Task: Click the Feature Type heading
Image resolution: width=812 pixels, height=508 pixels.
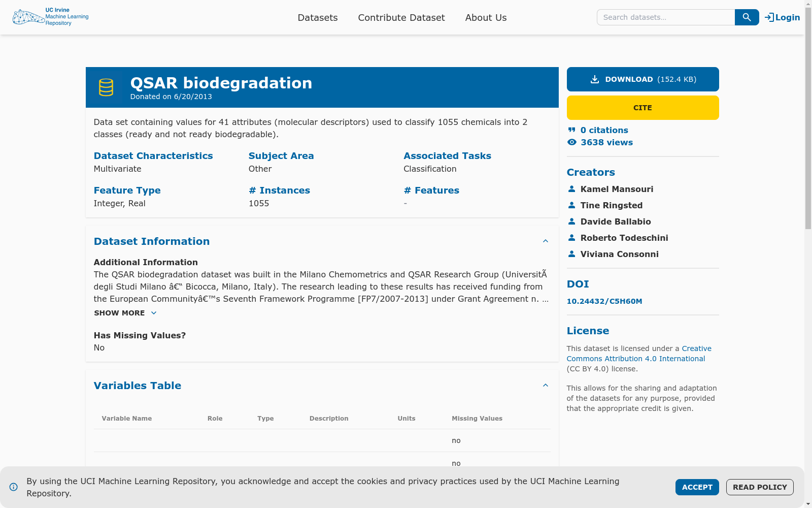Action: [x=127, y=190]
